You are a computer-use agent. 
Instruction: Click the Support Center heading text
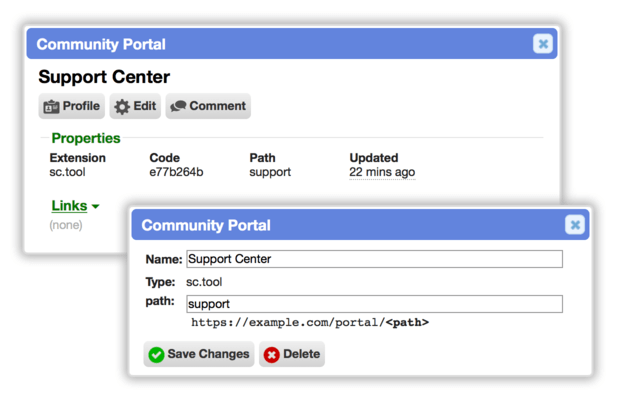point(104,77)
